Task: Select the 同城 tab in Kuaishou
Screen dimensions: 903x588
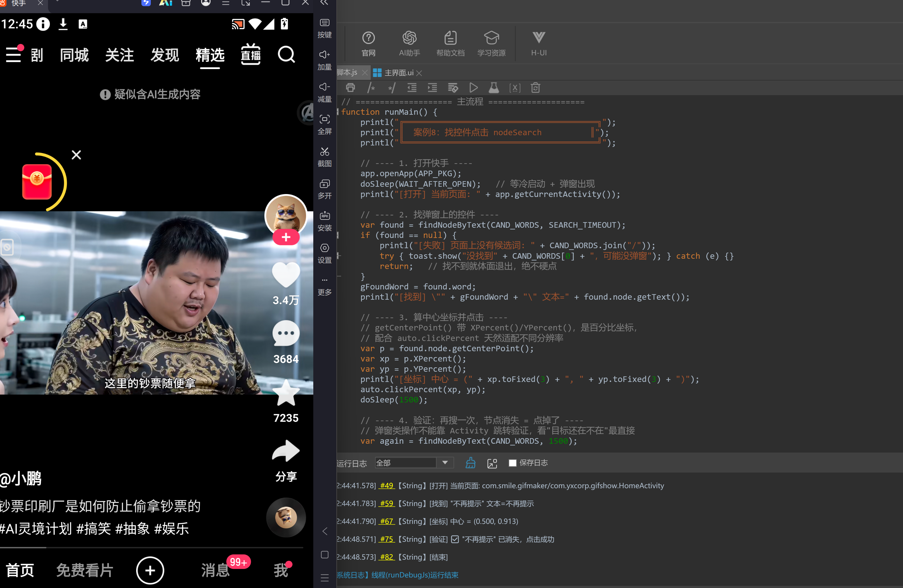Action: coord(74,55)
